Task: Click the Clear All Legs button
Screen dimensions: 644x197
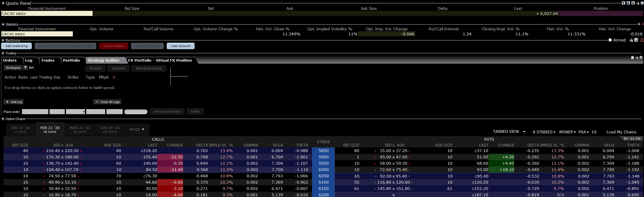Action: (x=107, y=102)
